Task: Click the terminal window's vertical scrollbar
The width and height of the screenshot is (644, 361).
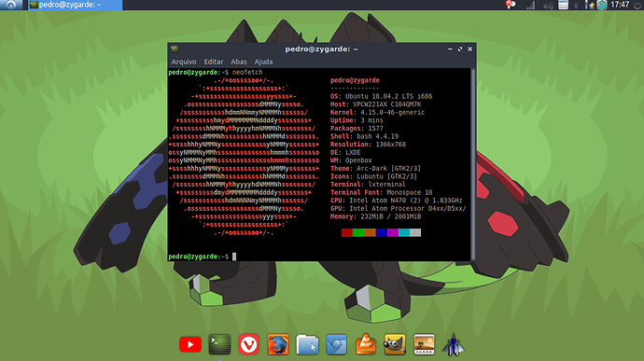Action: pyautogui.click(x=472, y=164)
